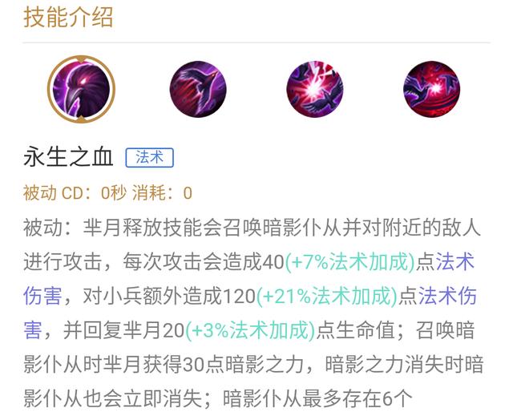Tap the purple 害 before 并回复芈月20
The image size is (513, 420).
pyautogui.click(x=33, y=330)
